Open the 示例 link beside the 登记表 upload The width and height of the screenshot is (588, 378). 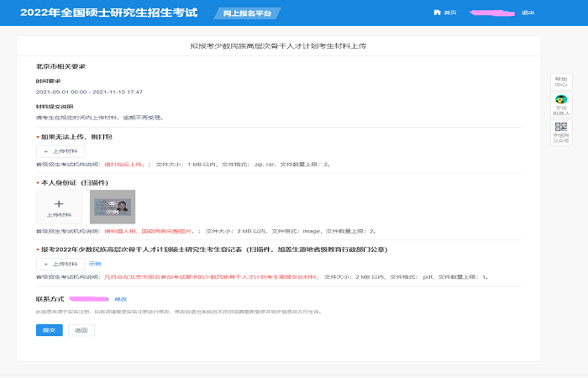coord(95,263)
